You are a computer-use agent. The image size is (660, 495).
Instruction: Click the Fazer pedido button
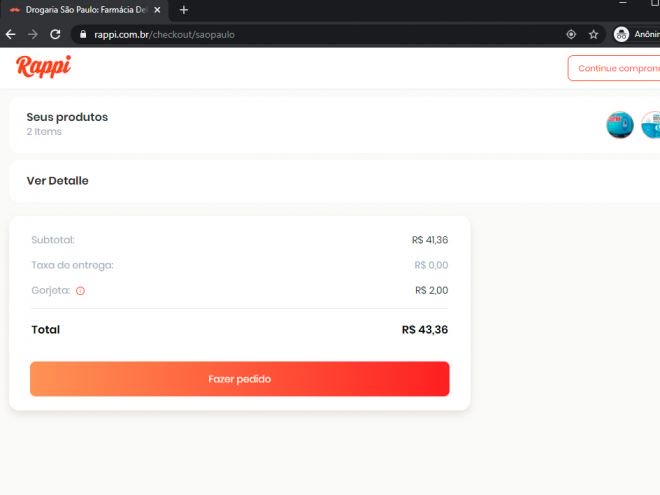[x=240, y=379]
